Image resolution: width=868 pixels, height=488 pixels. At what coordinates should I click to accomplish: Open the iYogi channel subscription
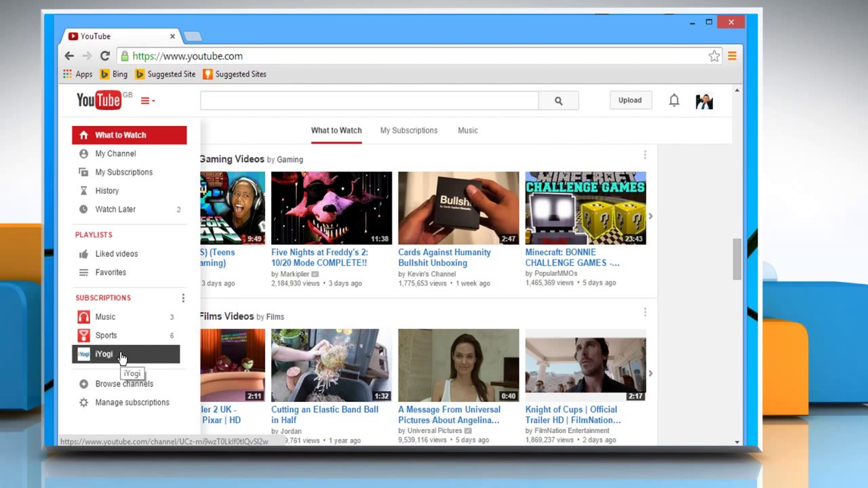[126, 354]
